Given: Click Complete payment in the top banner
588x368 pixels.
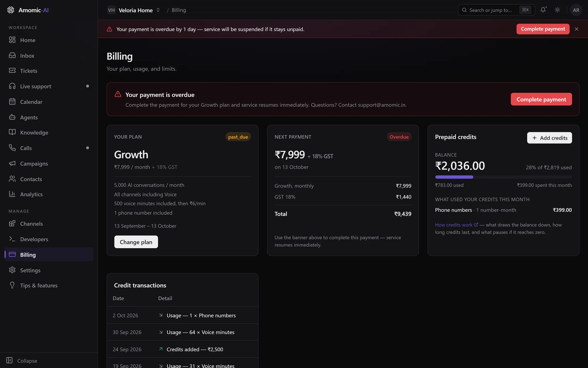Looking at the screenshot, I should pos(543,29).
